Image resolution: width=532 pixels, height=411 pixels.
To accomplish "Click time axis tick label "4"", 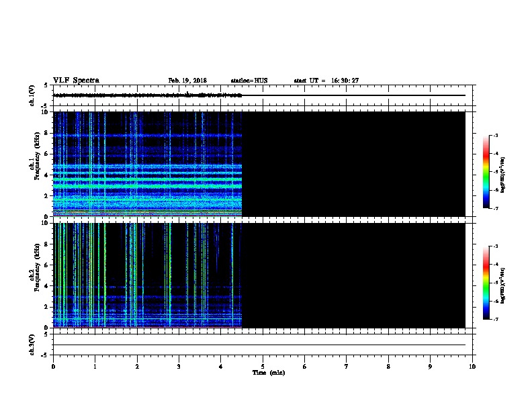I will (221, 366).
